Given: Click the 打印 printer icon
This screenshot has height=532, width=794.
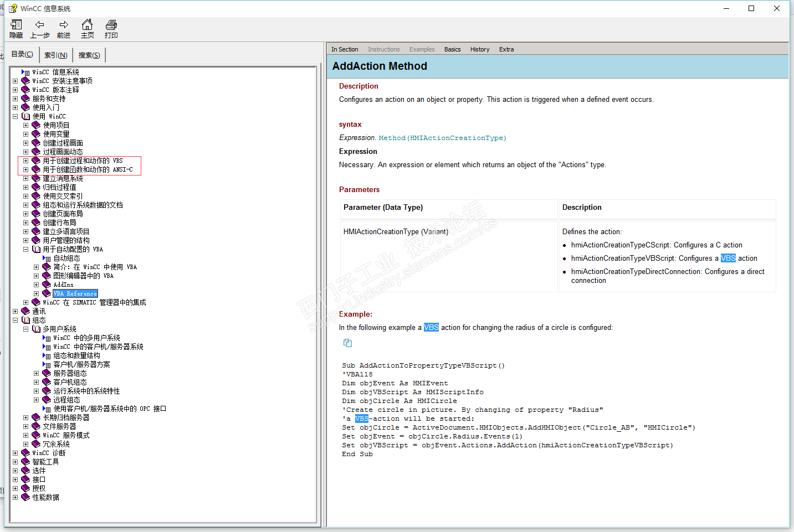Looking at the screenshot, I should click(111, 25).
